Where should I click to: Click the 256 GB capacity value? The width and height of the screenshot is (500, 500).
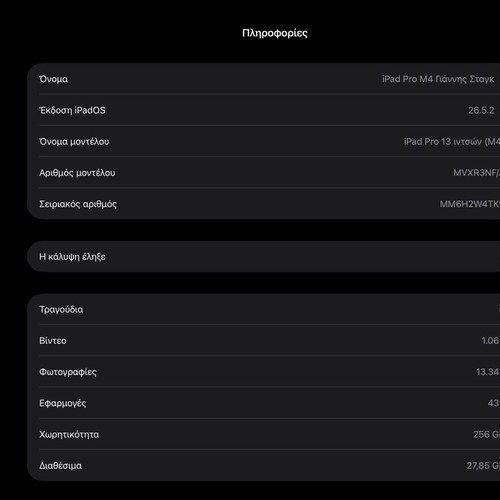click(487, 435)
